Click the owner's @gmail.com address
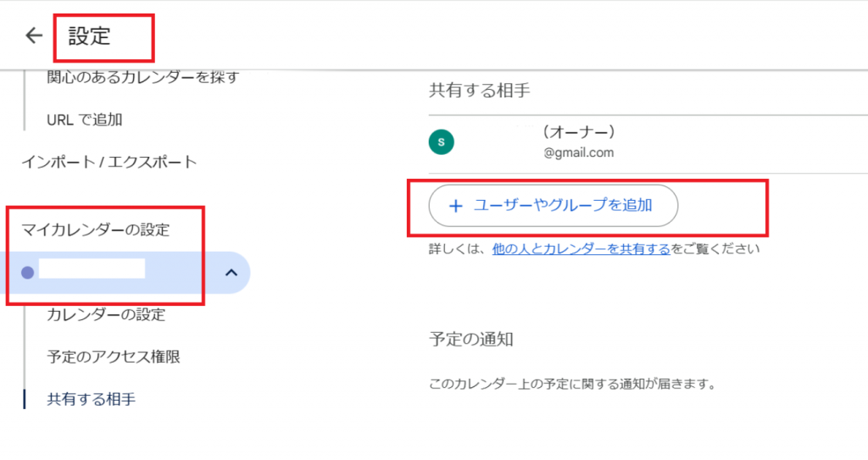 click(578, 152)
